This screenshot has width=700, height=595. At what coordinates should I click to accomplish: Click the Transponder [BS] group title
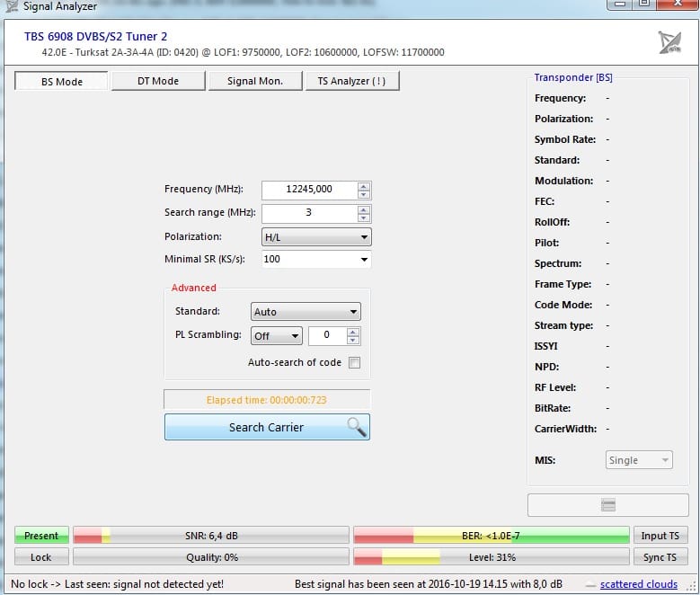[573, 77]
